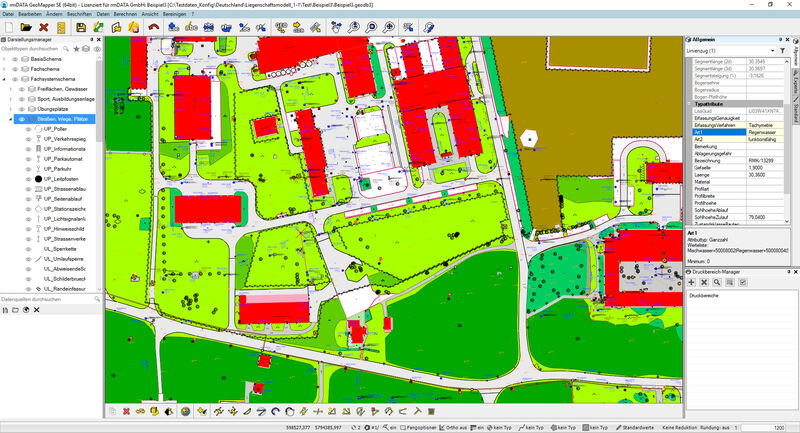
Task: Click the New document icon in toolbar
Action: pos(8,27)
